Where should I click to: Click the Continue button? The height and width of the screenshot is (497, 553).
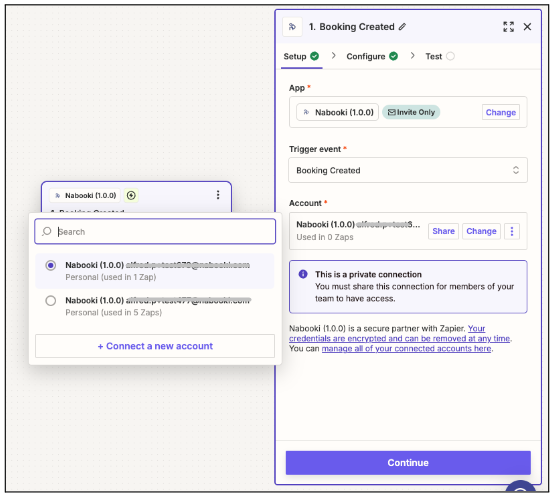pyautogui.click(x=408, y=462)
